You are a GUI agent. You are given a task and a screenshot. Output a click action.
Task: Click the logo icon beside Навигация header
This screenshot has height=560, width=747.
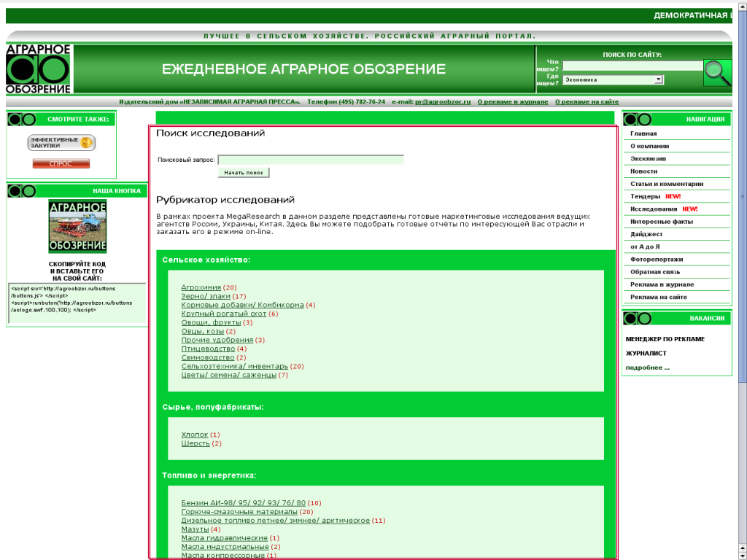[638, 120]
